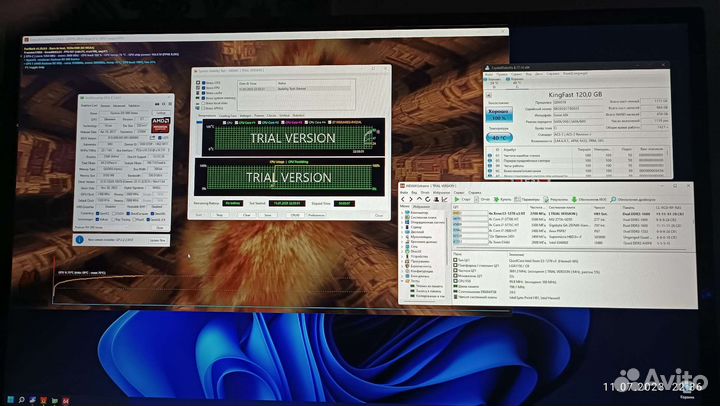Click AMD Radeon logo in GPU-Z
This screenshot has height=406, width=720.
click(x=161, y=124)
